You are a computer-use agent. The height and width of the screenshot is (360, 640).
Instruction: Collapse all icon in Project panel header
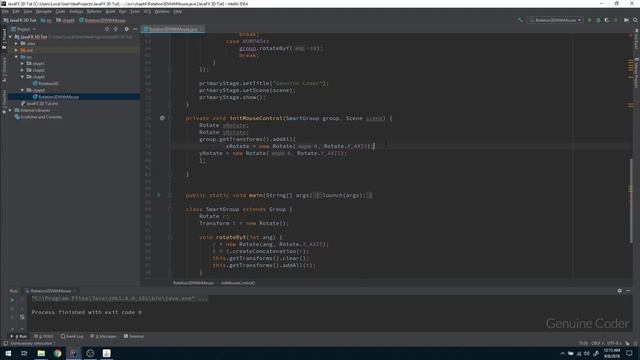(x=116, y=29)
